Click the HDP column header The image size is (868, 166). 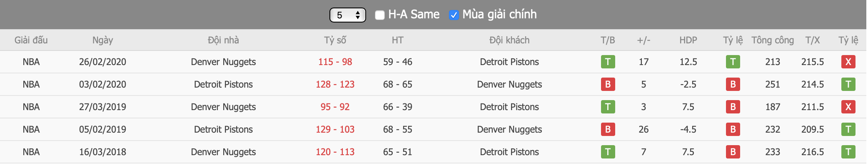[688, 40]
